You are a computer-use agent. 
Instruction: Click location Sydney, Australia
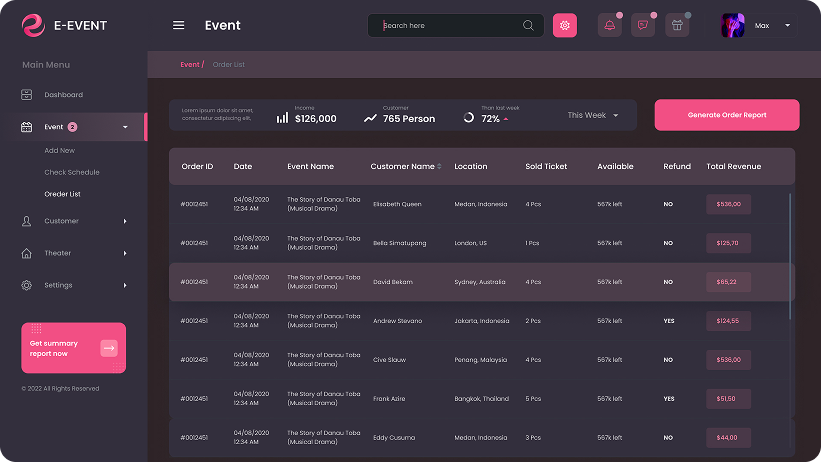tap(480, 282)
